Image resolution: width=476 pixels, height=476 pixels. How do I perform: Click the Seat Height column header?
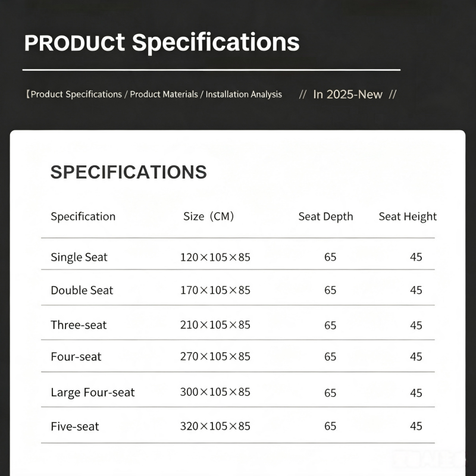tap(408, 217)
